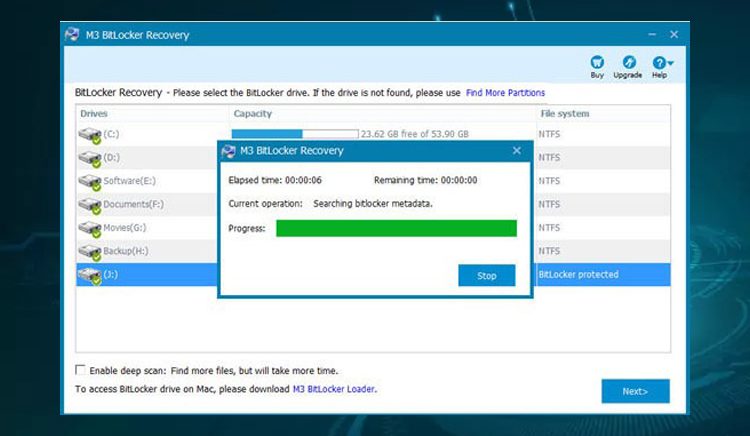Enable deep scan checkbox
The height and width of the screenshot is (436, 750).
click(80, 370)
